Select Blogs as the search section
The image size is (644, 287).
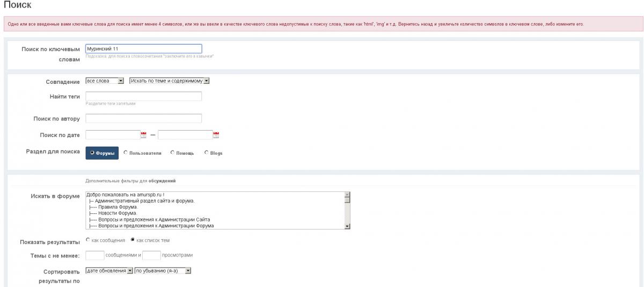pos(207,153)
